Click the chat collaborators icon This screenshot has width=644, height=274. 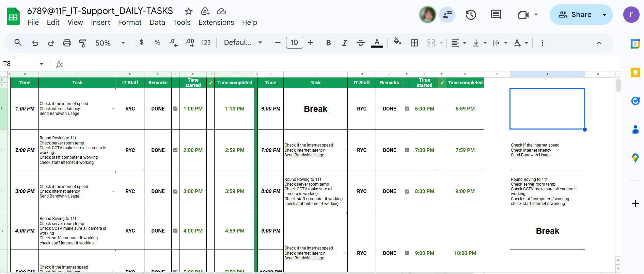point(447,15)
